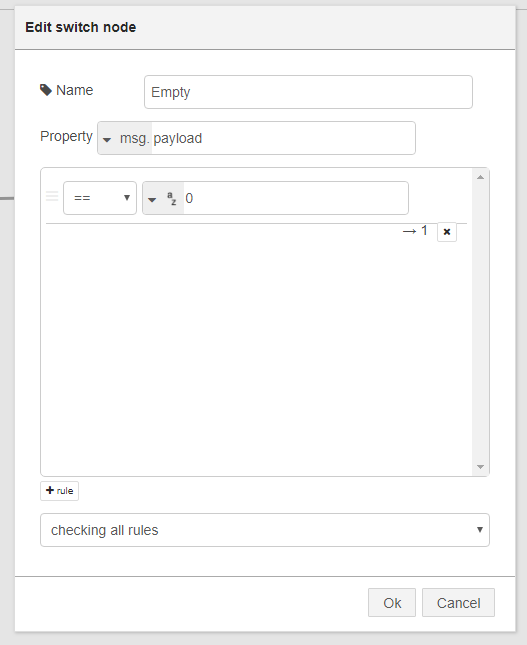Open the Property type dropdown arrow

pyautogui.click(x=107, y=139)
